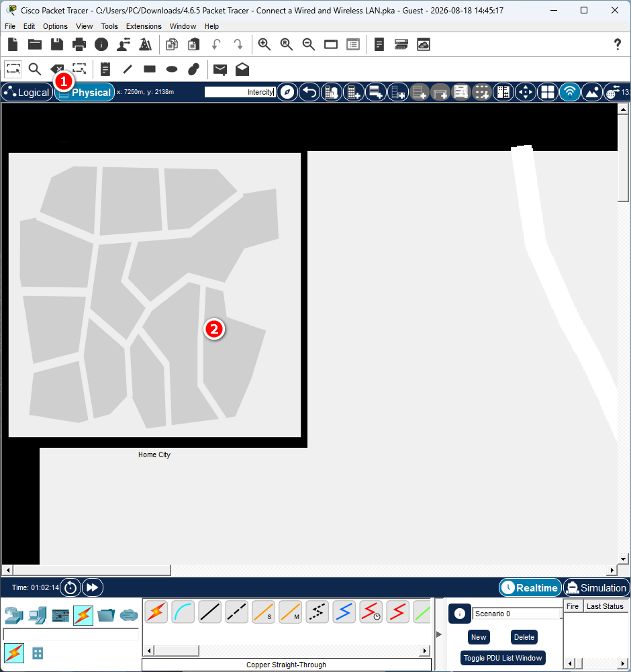Screen dimensions: 631x672
Task: Choose the Draw Ellipse tool
Action: (172, 69)
